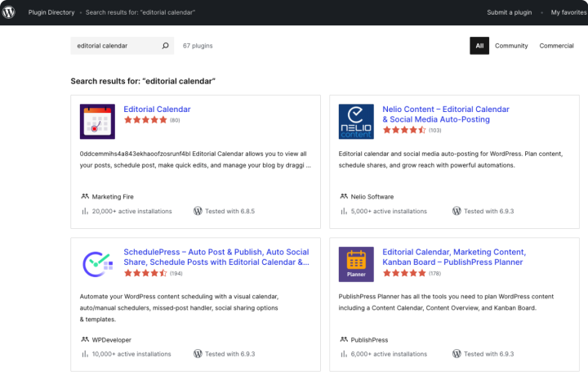Click star rating of SchedulePress

[145, 273]
